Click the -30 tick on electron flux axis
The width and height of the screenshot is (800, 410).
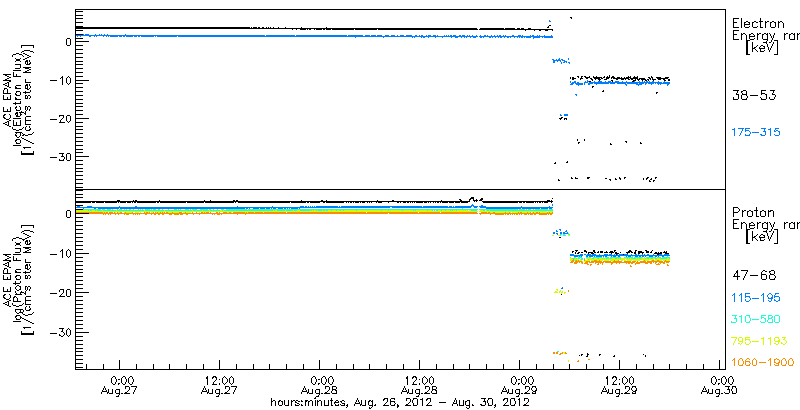pyautogui.click(x=59, y=157)
